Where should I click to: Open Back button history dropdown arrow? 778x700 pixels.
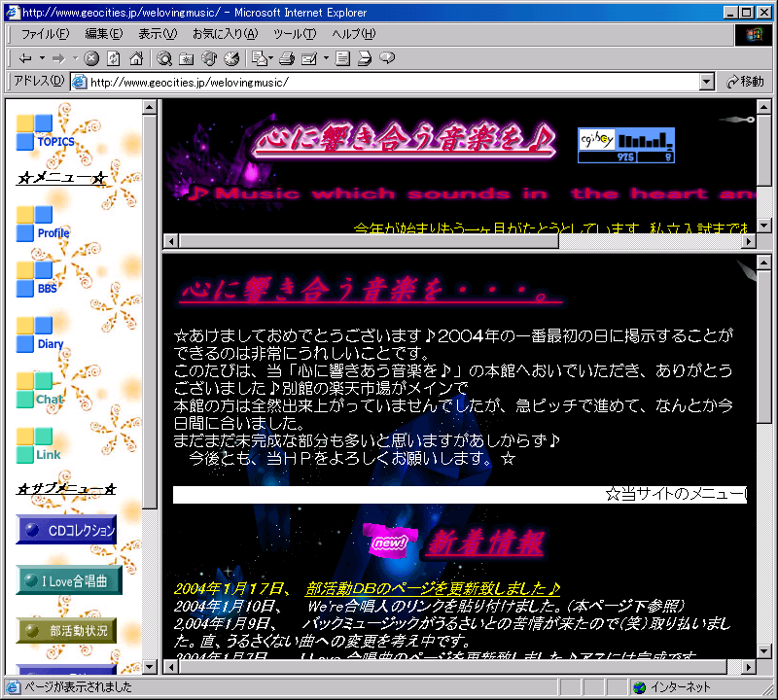pyautogui.click(x=42, y=58)
